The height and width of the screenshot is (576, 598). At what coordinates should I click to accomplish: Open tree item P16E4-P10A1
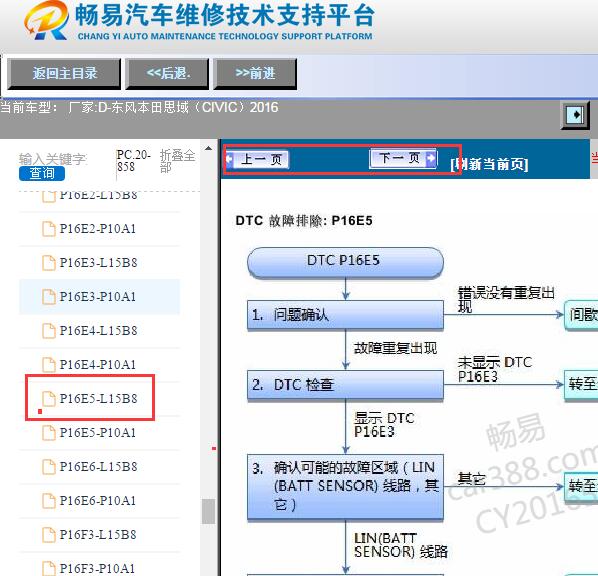tap(99, 365)
